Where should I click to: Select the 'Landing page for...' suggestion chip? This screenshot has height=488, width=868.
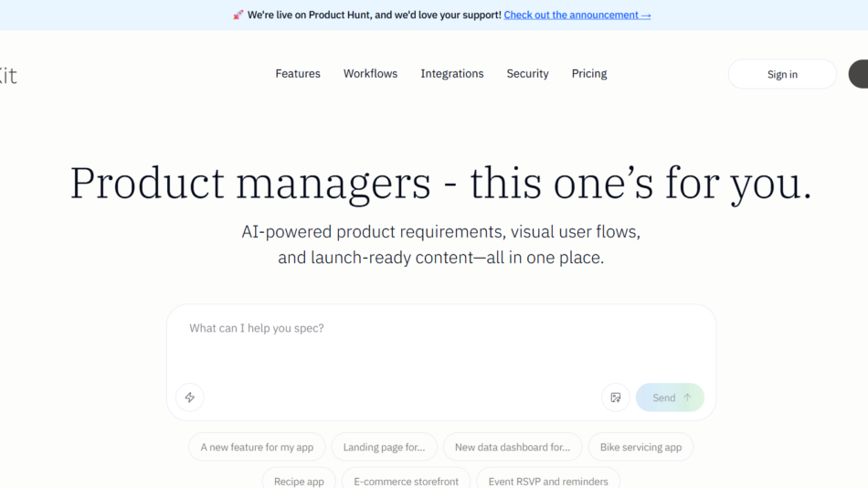384,447
